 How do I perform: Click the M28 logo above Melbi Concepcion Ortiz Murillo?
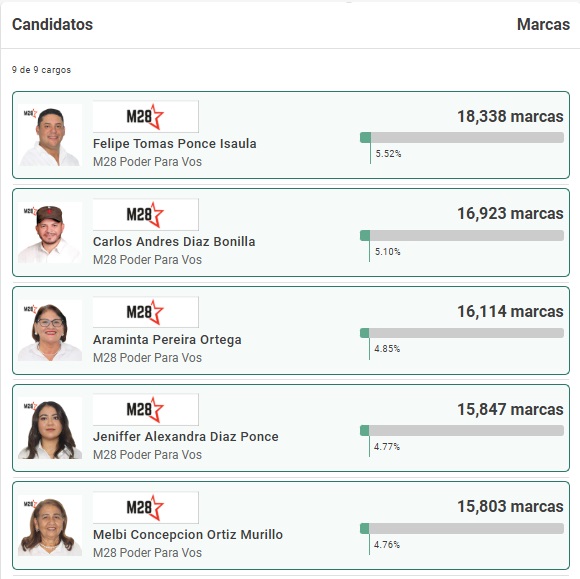(x=145, y=507)
